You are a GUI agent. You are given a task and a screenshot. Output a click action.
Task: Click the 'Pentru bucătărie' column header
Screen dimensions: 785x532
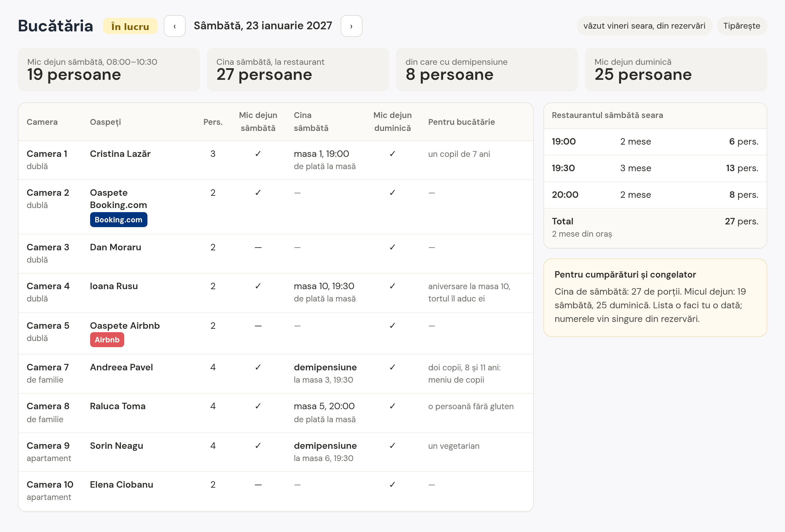461,122
